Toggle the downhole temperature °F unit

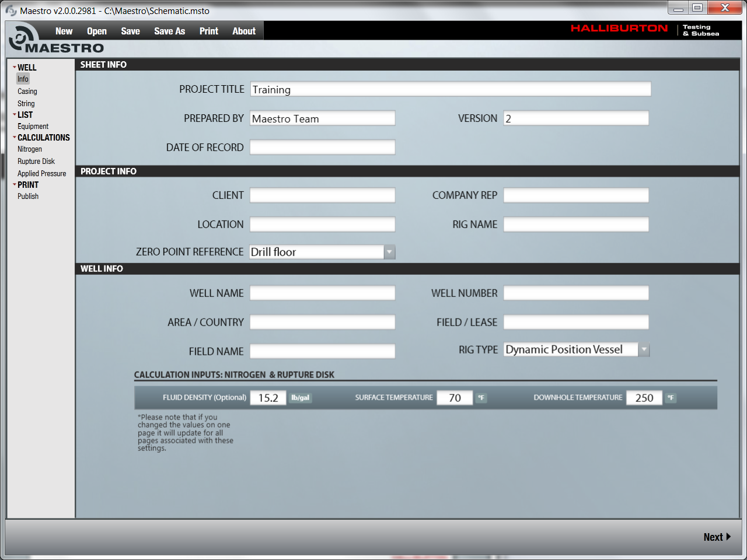click(x=671, y=398)
